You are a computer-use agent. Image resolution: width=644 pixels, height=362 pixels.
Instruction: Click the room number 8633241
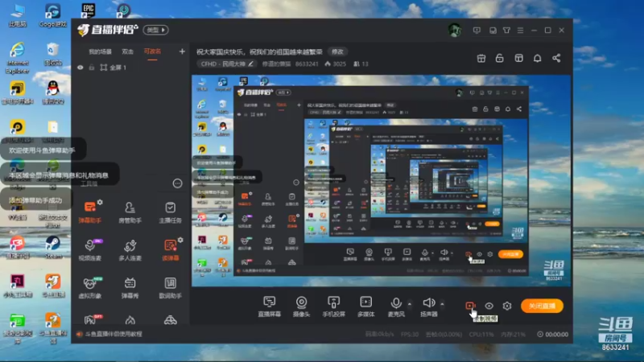pos(307,64)
